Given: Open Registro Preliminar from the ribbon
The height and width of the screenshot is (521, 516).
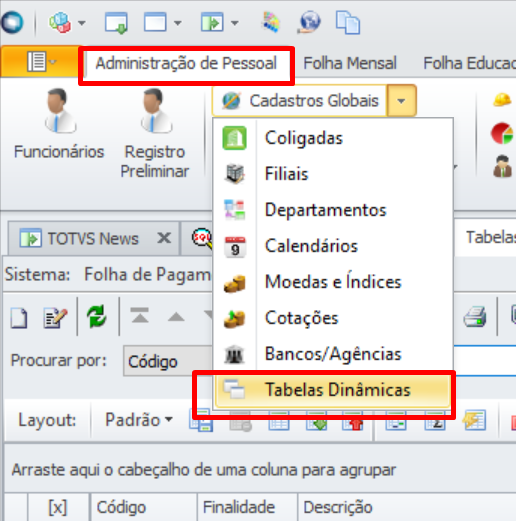Looking at the screenshot, I should [x=155, y=133].
